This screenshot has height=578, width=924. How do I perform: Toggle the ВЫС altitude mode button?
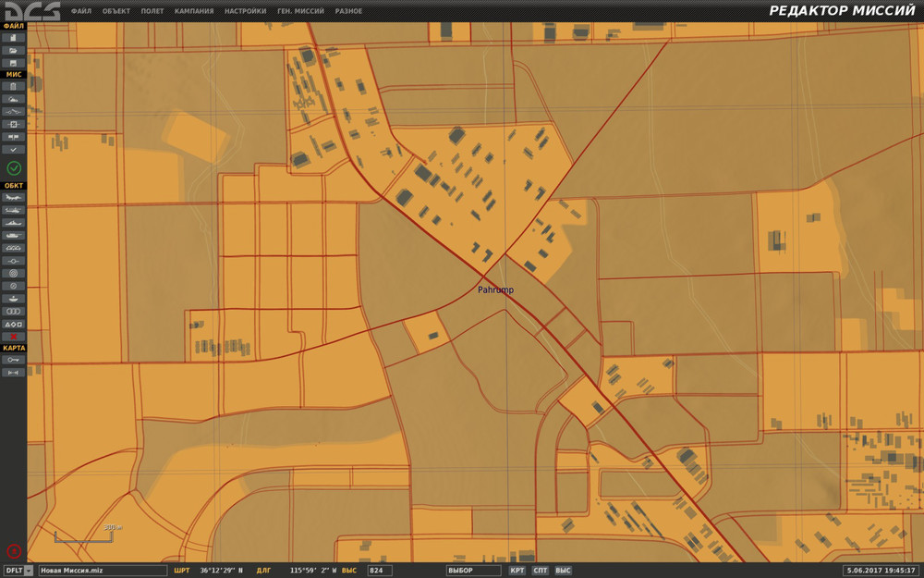pos(563,571)
